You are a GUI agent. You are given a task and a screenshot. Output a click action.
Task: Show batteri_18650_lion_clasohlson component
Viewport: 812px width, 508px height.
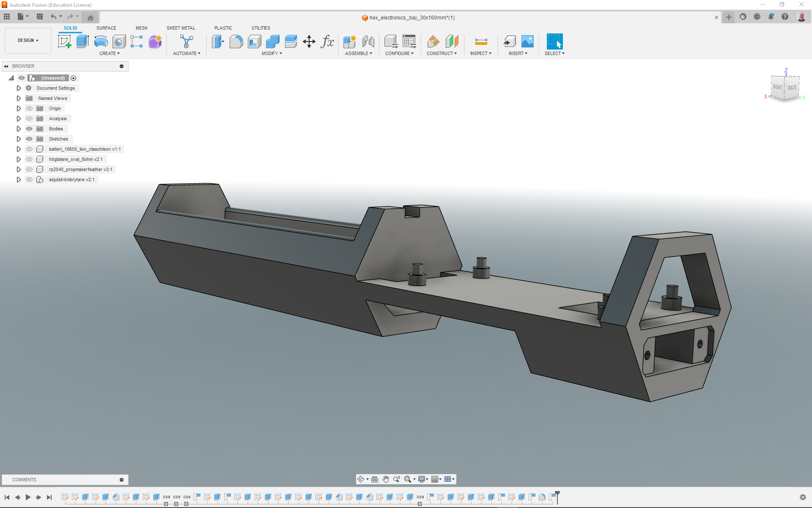(29, 149)
